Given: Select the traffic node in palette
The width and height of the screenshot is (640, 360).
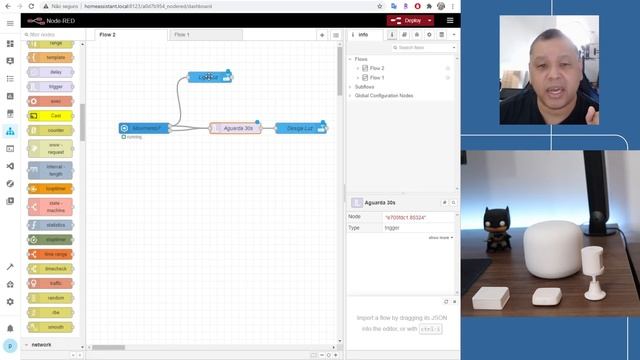Looking at the screenshot, I should [x=51, y=283].
